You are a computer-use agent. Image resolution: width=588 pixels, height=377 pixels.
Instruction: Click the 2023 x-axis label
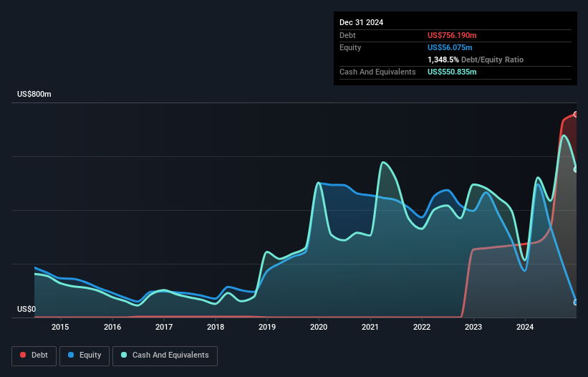(x=473, y=327)
